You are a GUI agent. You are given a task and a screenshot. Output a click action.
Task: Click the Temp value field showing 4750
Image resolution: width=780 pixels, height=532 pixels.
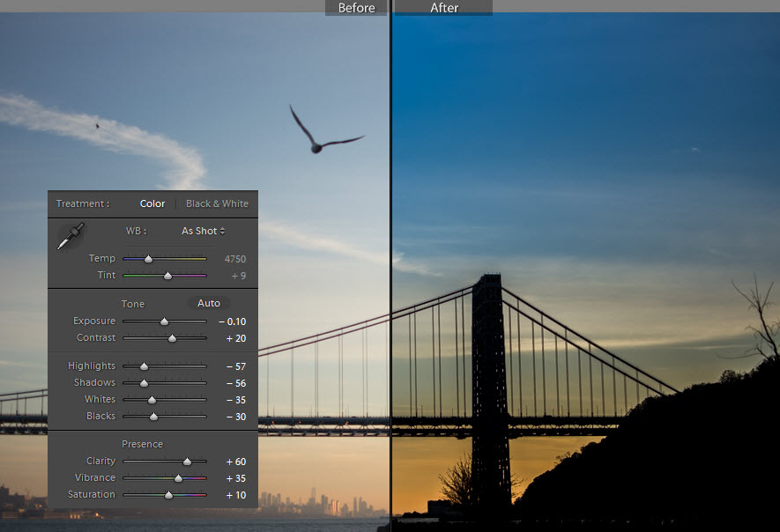coord(234,259)
